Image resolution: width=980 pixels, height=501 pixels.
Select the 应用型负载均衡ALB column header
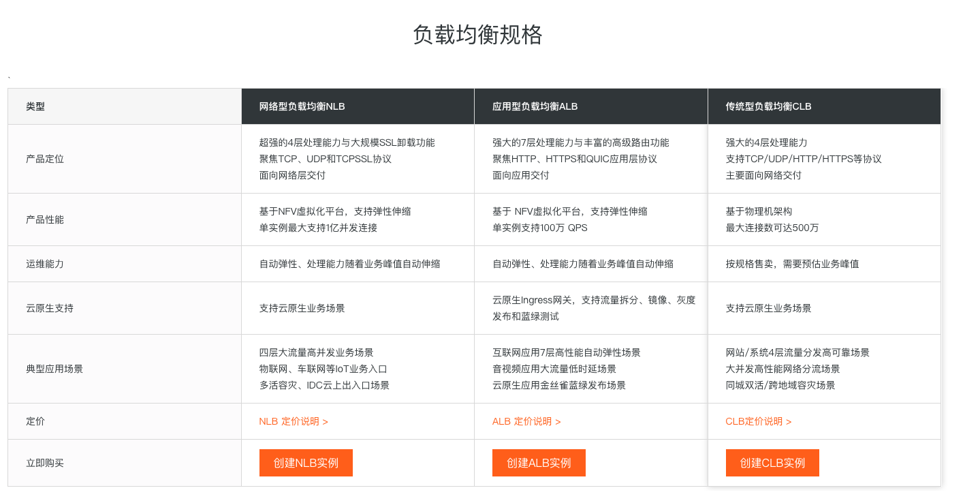point(591,106)
